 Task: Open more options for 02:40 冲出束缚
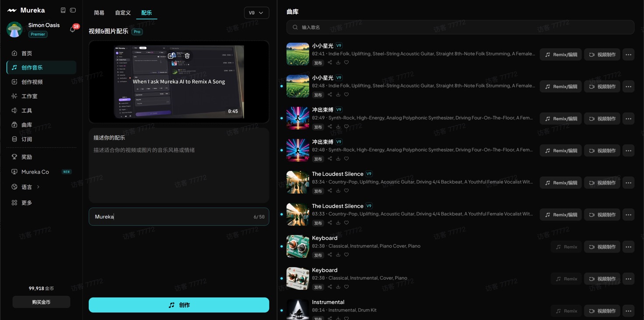click(628, 151)
